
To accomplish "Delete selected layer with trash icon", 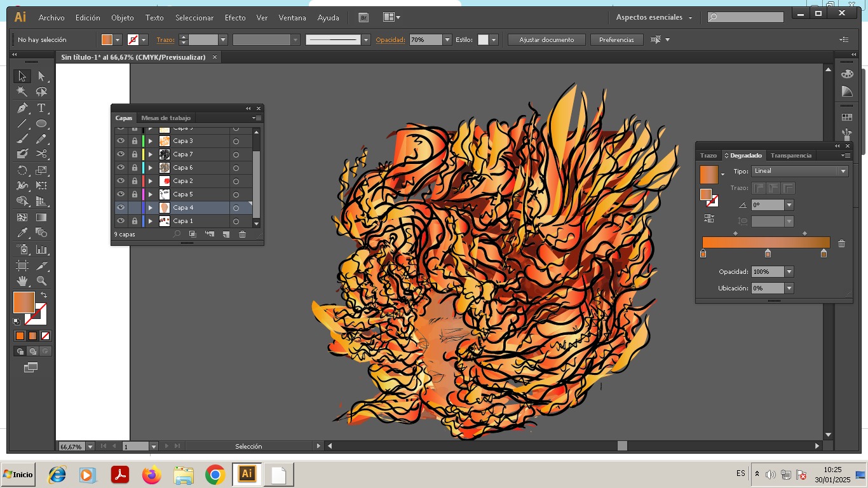I will (x=242, y=234).
